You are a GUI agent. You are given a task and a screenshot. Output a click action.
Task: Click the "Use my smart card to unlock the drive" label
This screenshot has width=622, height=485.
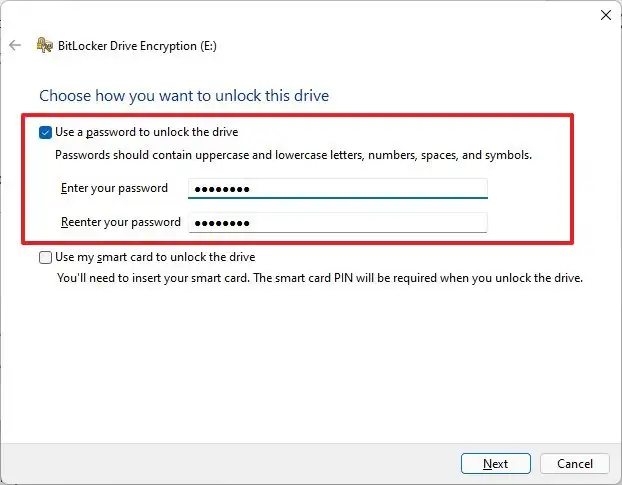(x=155, y=257)
